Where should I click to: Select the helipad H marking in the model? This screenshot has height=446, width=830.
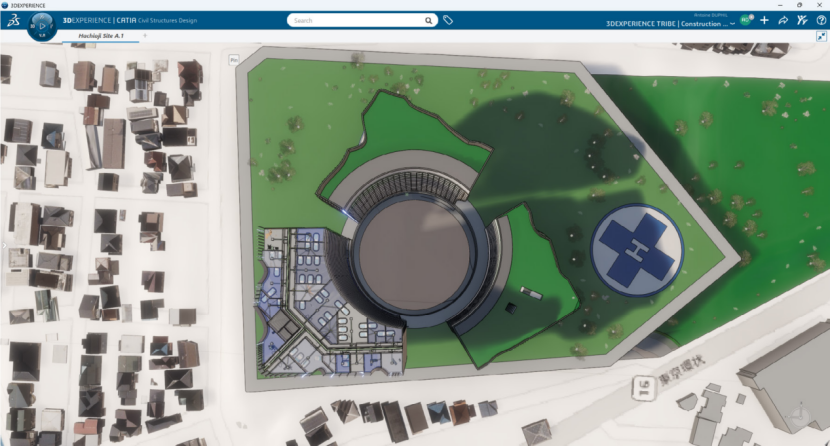637,250
